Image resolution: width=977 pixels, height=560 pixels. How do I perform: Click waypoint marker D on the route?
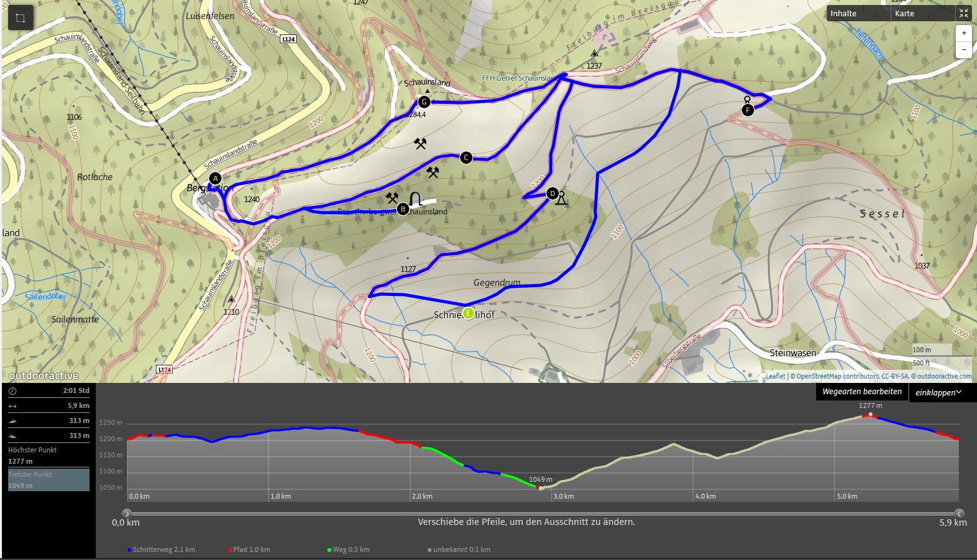point(552,193)
